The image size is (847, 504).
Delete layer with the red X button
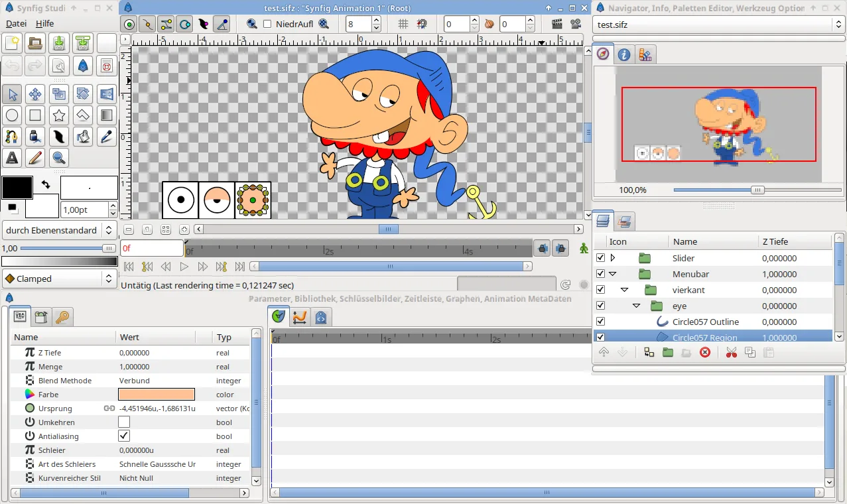705,352
